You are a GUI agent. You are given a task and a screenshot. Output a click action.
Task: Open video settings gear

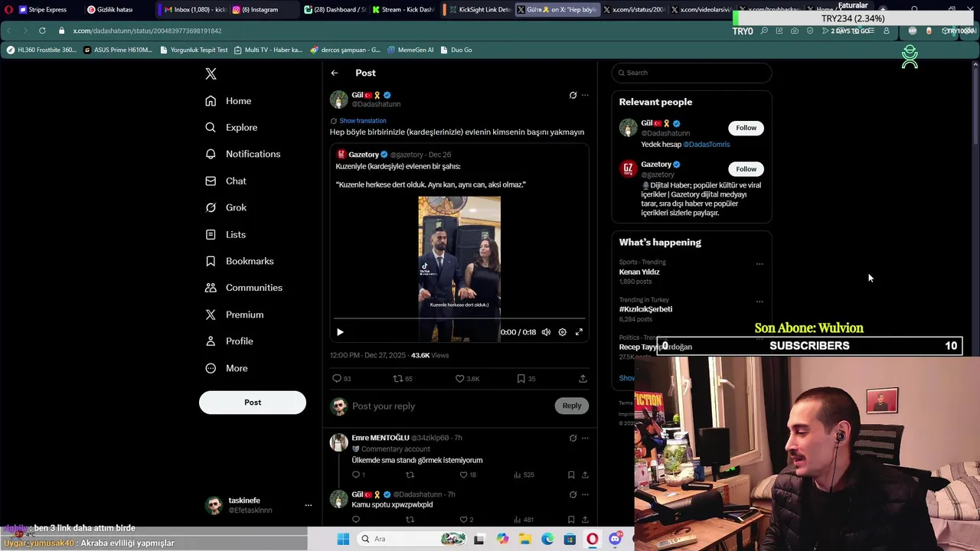(x=562, y=332)
